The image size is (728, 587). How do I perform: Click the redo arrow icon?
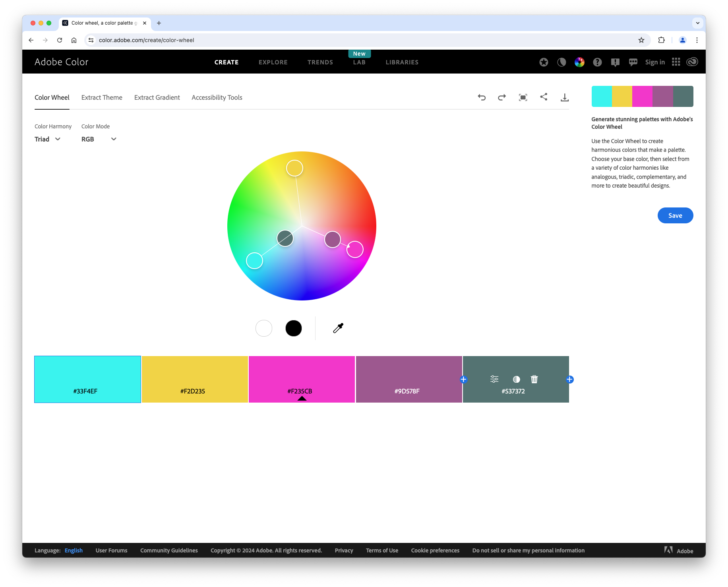tap(502, 97)
